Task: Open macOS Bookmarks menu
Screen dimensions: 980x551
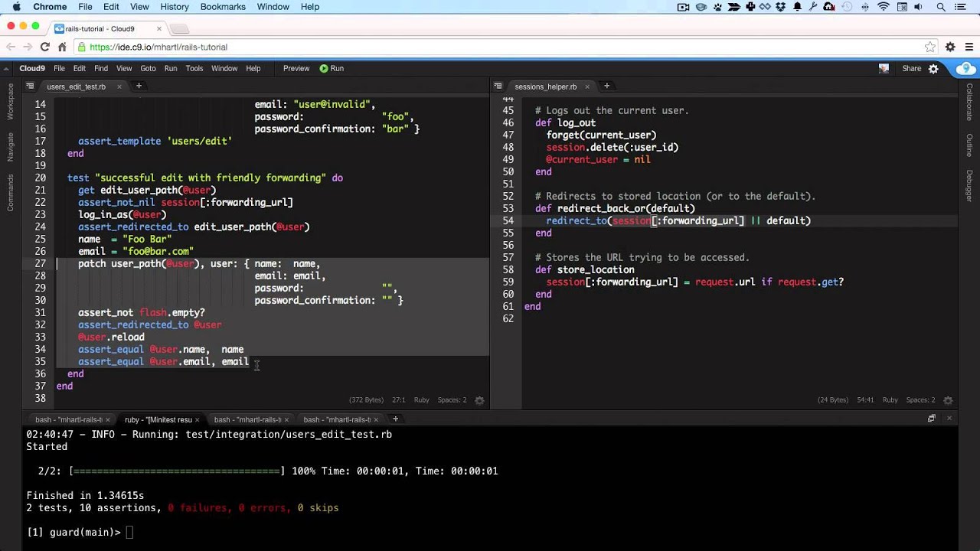Action: pyautogui.click(x=223, y=7)
